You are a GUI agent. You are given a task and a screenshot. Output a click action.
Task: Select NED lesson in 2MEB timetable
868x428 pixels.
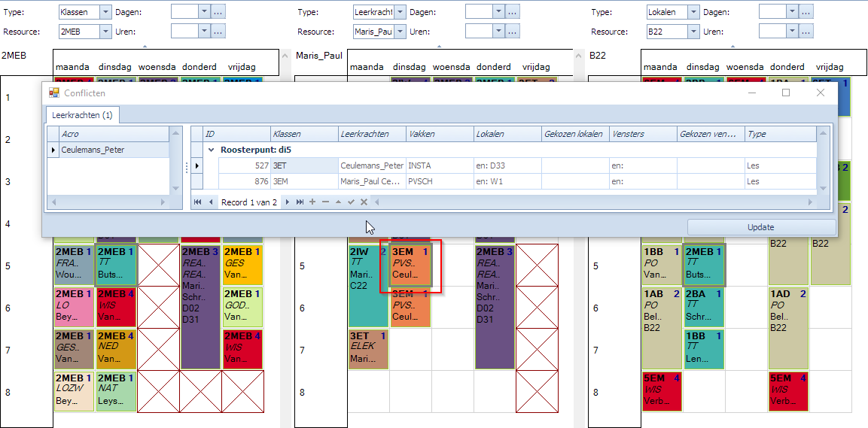(116, 350)
